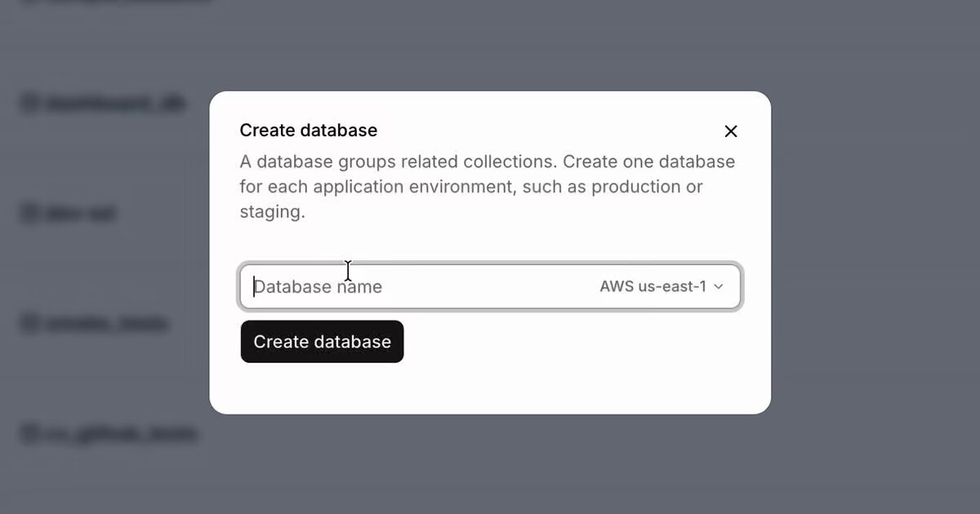Select the ci_github_tests database in background list
The height and width of the screenshot is (514, 980).
(109, 434)
